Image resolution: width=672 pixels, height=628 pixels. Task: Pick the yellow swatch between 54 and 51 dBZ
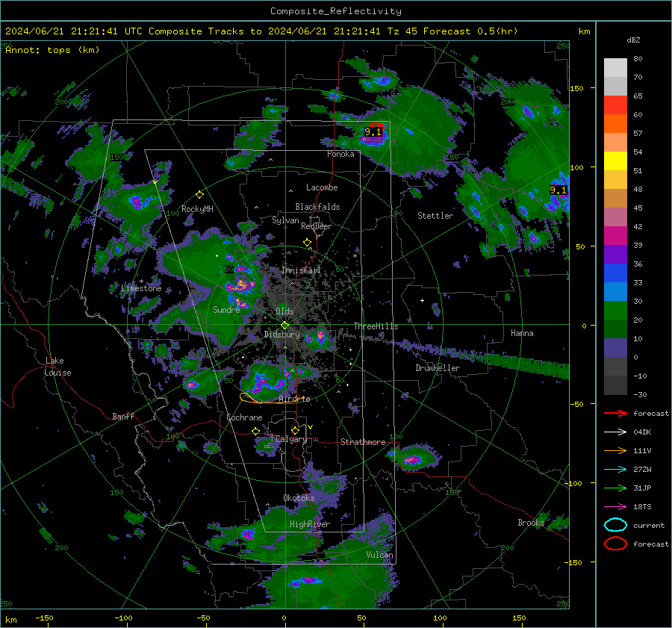(615, 161)
